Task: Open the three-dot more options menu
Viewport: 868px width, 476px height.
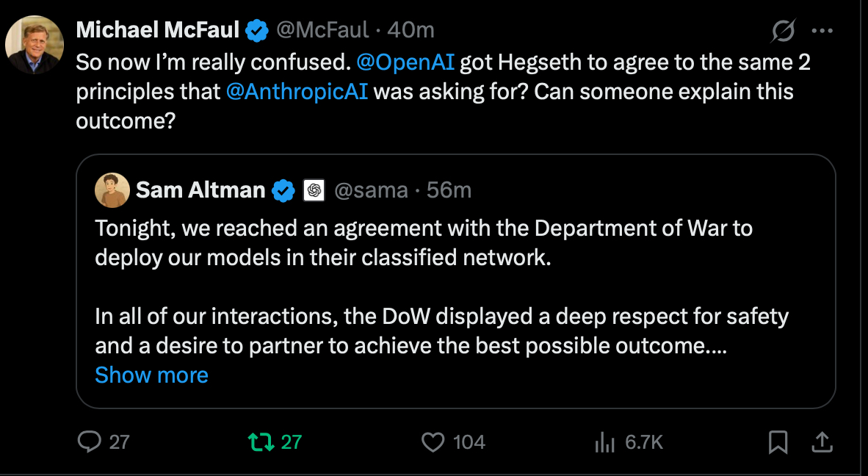Action: [822, 31]
